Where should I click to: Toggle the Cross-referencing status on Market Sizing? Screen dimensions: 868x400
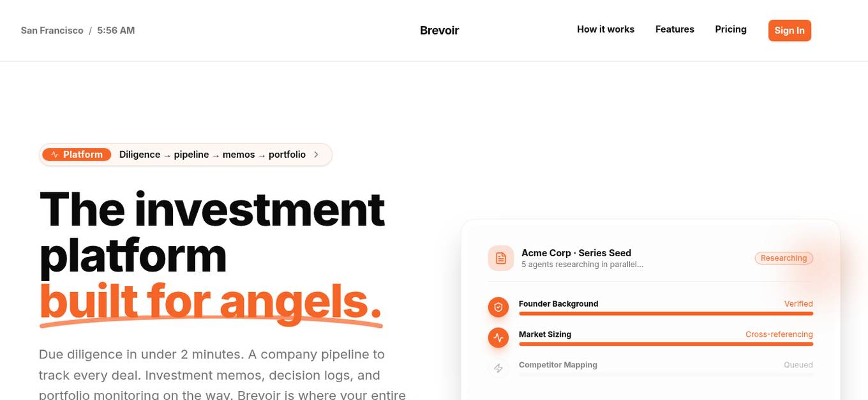point(779,334)
